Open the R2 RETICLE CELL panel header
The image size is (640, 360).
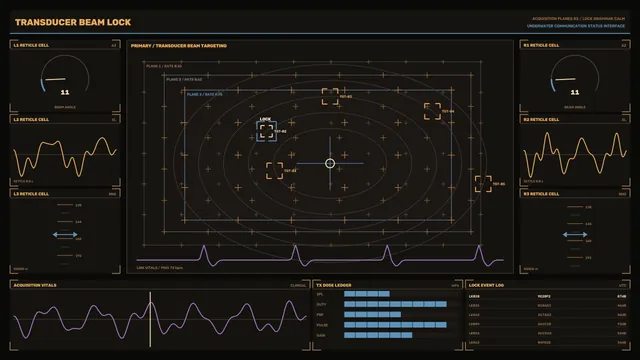click(x=575, y=120)
